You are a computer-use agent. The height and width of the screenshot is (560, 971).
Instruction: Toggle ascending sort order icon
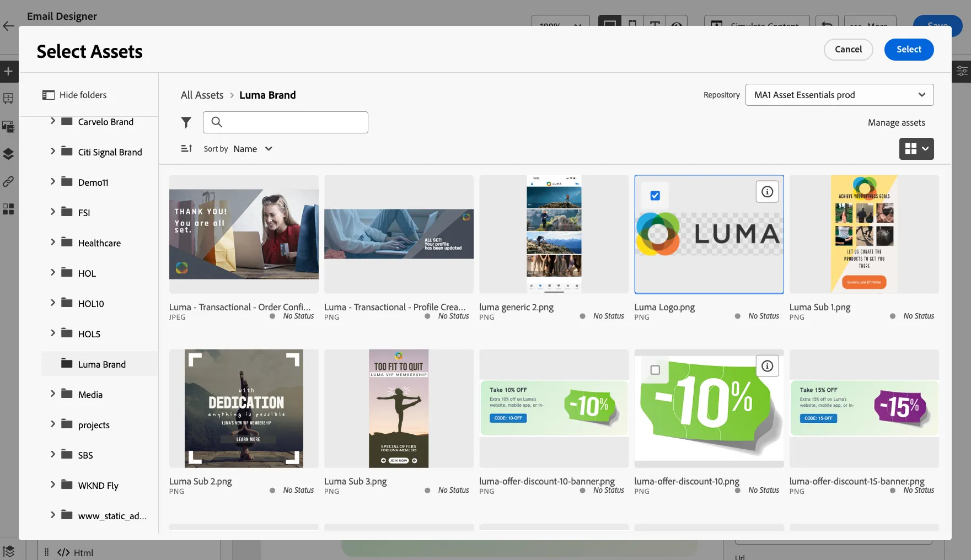click(x=186, y=149)
